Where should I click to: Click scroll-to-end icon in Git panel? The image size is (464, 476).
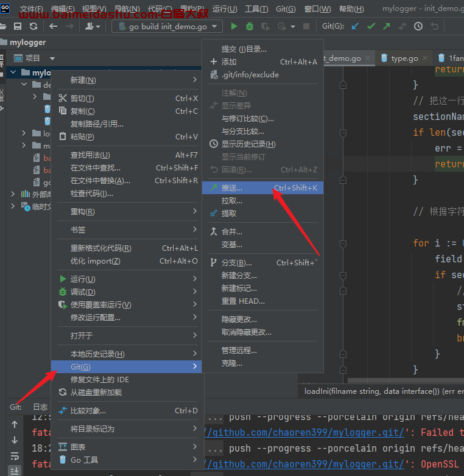[x=15, y=471]
